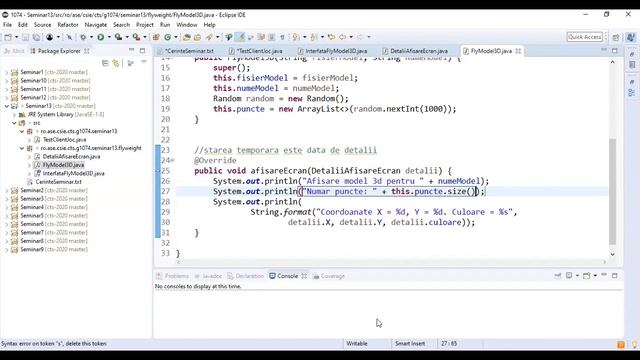Open the Refactor menu
Image resolution: width=640 pixels, height=360 pixels.
[x=68, y=25]
